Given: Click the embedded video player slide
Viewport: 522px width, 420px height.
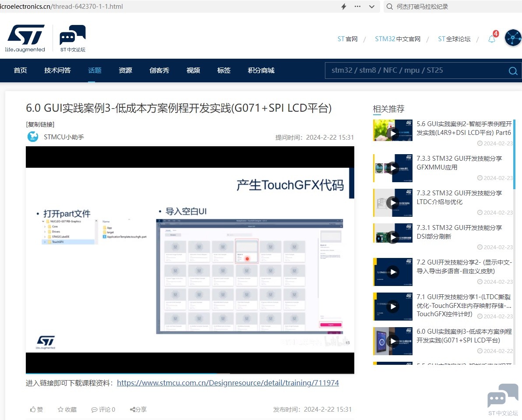Looking at the screenshot, I should coord(190,260).
